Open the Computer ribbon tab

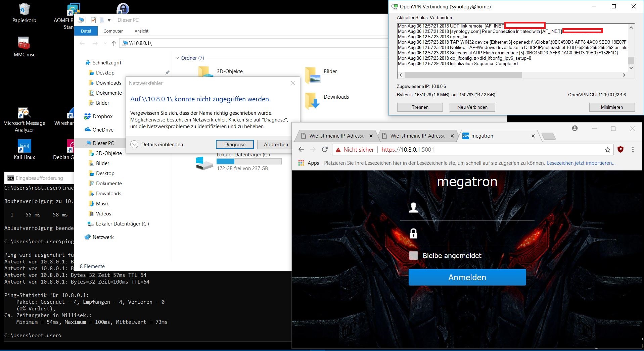coord(113,31)
